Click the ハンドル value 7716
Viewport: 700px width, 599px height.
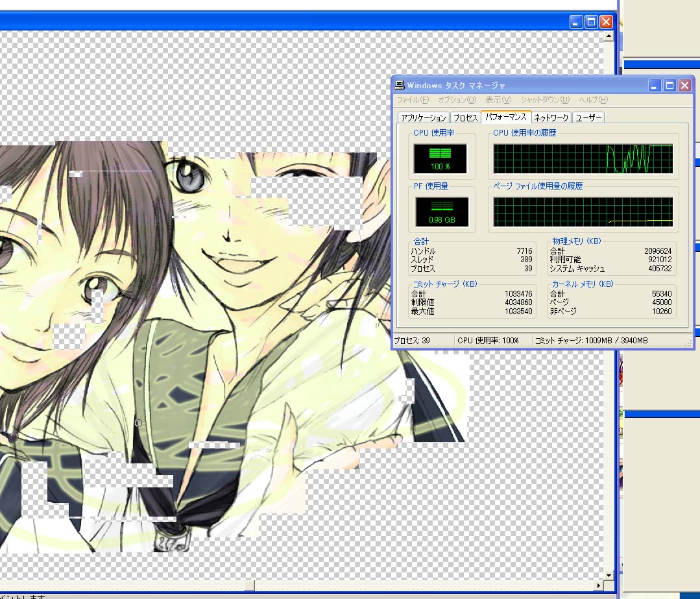tap(525, 251)
